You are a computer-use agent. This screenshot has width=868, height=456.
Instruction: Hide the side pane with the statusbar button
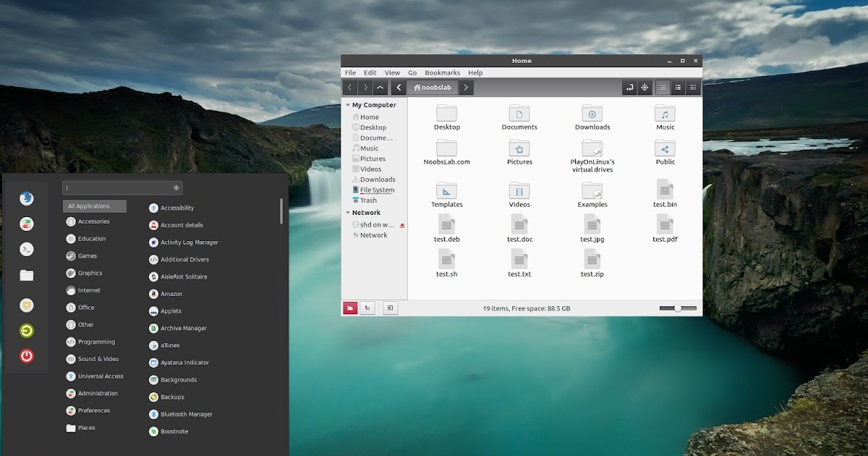tap(389, 308)
